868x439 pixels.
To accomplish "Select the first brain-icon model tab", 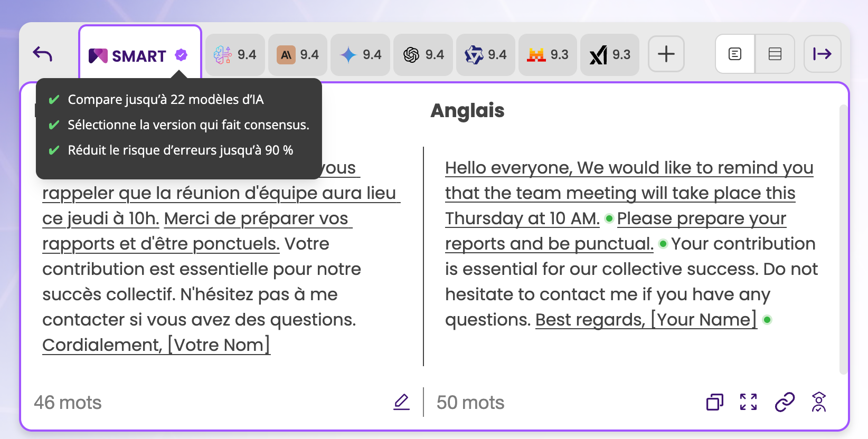I will click(x=235, y=55).
